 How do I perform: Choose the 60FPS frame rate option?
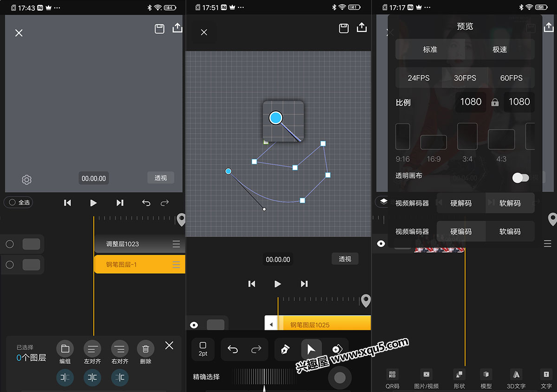coord(511,78)
